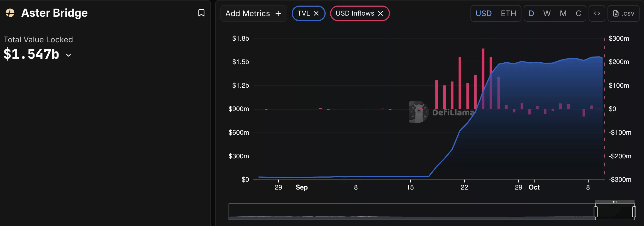The height and width of the screenshot is (226, 644).
Task: Switch the chart to cumulative with the C toggle
Action: [579, 13]
